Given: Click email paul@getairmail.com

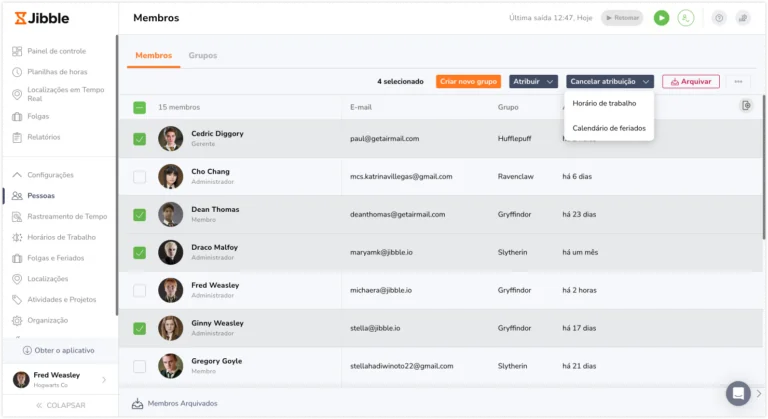Looking at the screenshot, I should 384,139.
